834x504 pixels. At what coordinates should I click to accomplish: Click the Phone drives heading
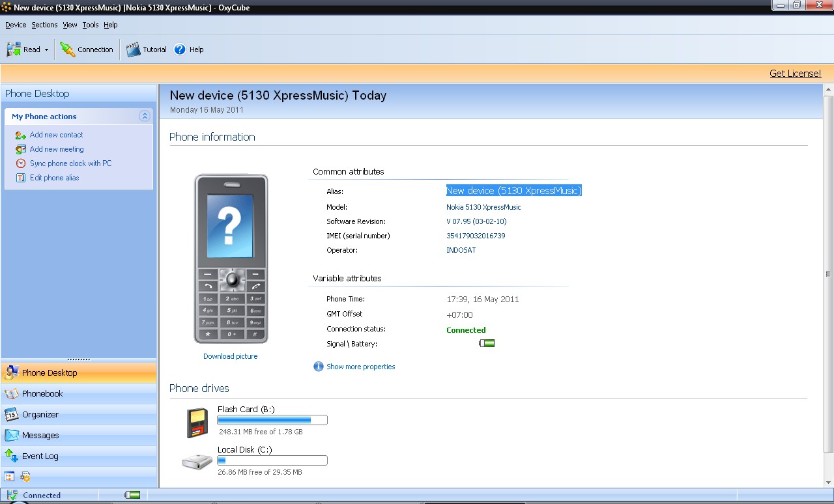pos(199,388)
